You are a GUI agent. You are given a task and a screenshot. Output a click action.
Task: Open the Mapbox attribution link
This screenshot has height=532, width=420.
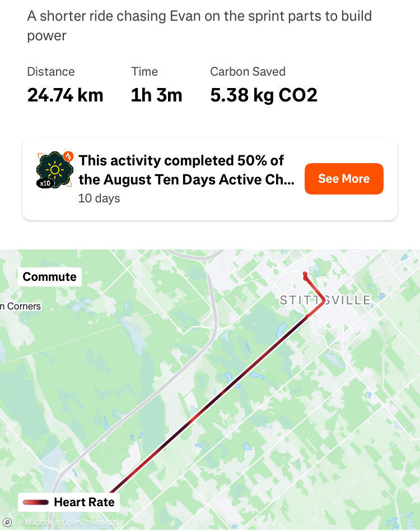point(35,522)
